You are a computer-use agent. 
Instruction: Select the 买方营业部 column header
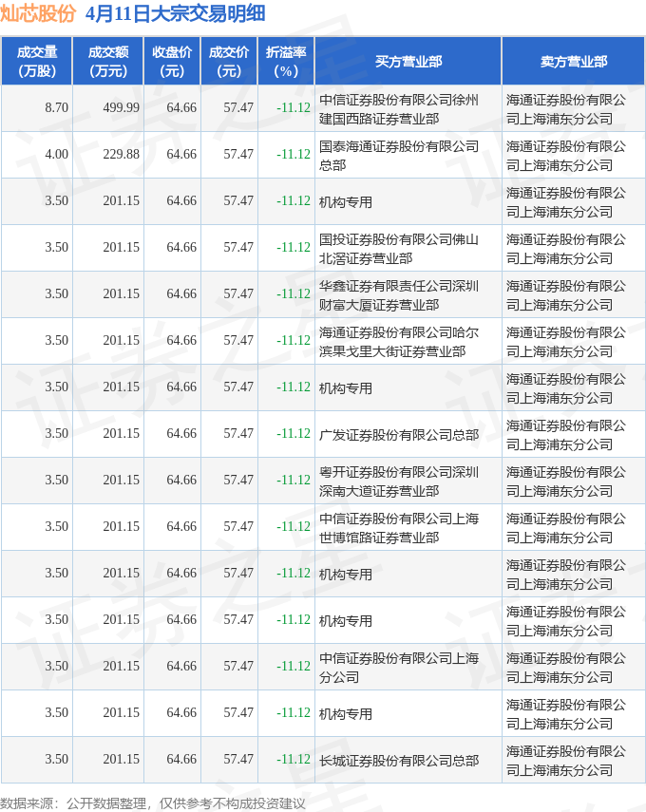pyautogui.click(x=408, y=61)
